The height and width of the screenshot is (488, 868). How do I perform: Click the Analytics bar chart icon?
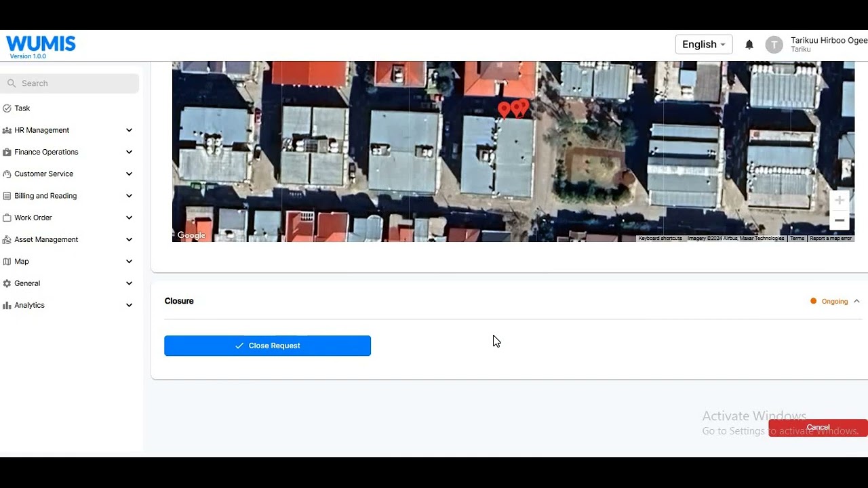click(7, 305)
